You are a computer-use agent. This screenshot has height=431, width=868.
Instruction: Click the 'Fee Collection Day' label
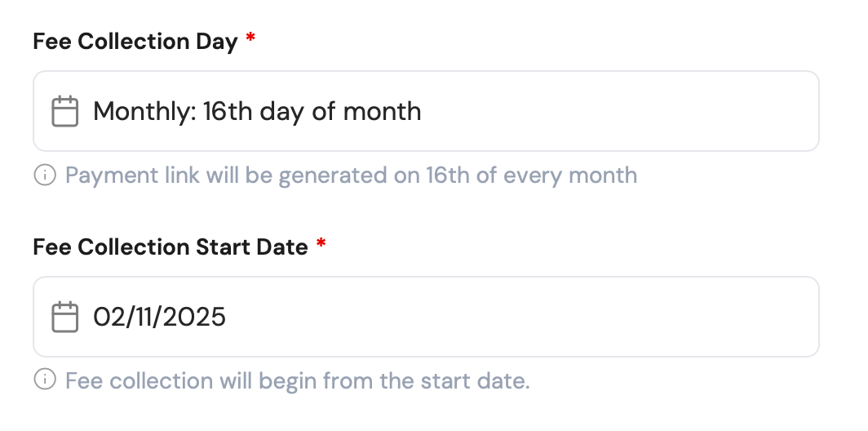pos(135,42)
